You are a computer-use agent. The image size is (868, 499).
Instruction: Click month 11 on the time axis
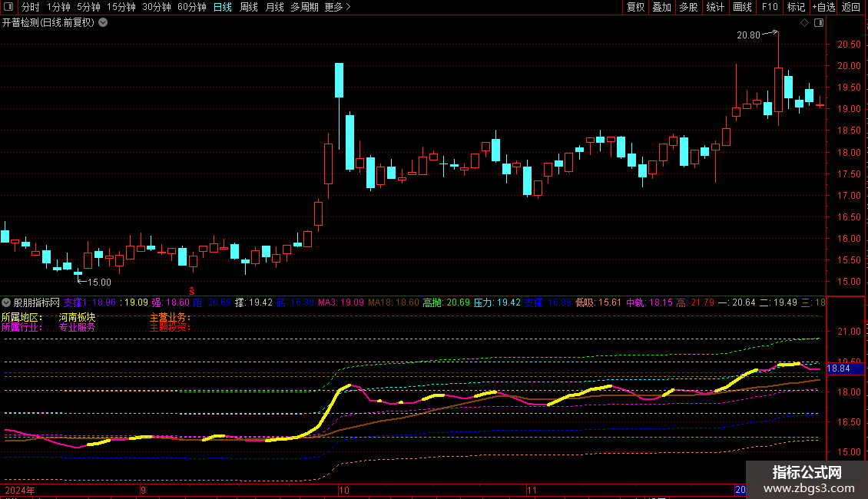click(x=532, y=490)
